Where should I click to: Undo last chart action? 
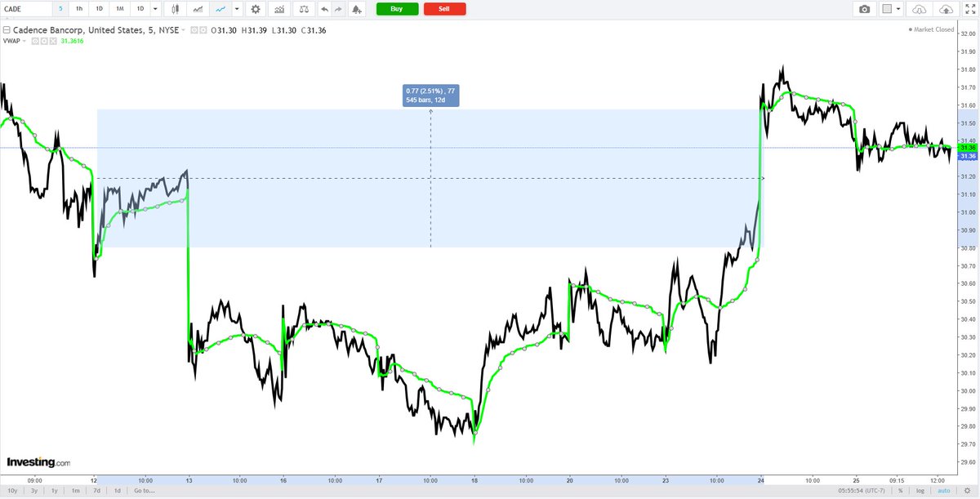pyautogui.click(x=324, y=9)
